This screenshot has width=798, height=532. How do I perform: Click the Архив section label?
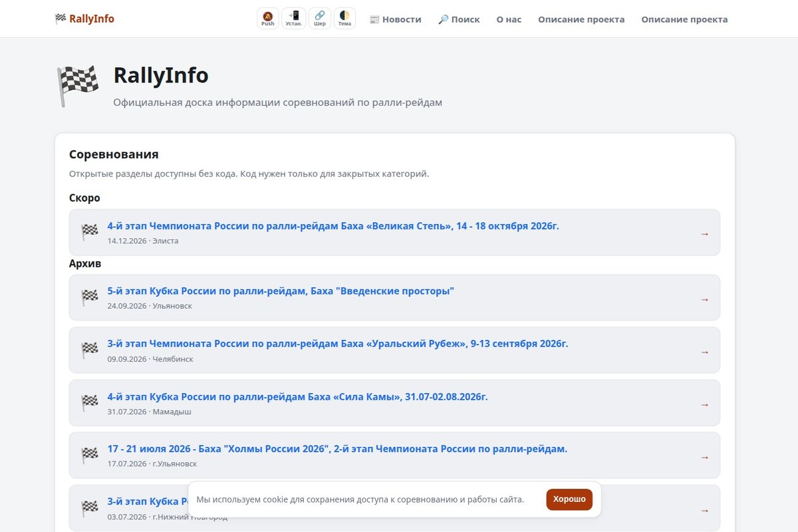pos(85,263)
